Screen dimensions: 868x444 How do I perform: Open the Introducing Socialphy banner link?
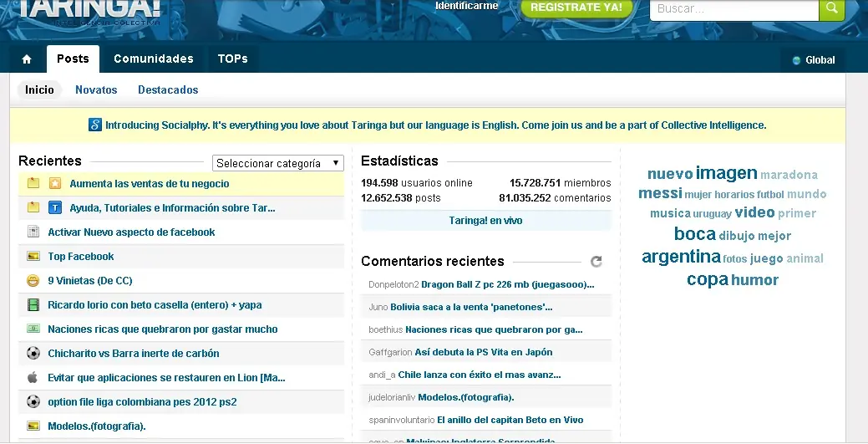[x=435, y=125]
